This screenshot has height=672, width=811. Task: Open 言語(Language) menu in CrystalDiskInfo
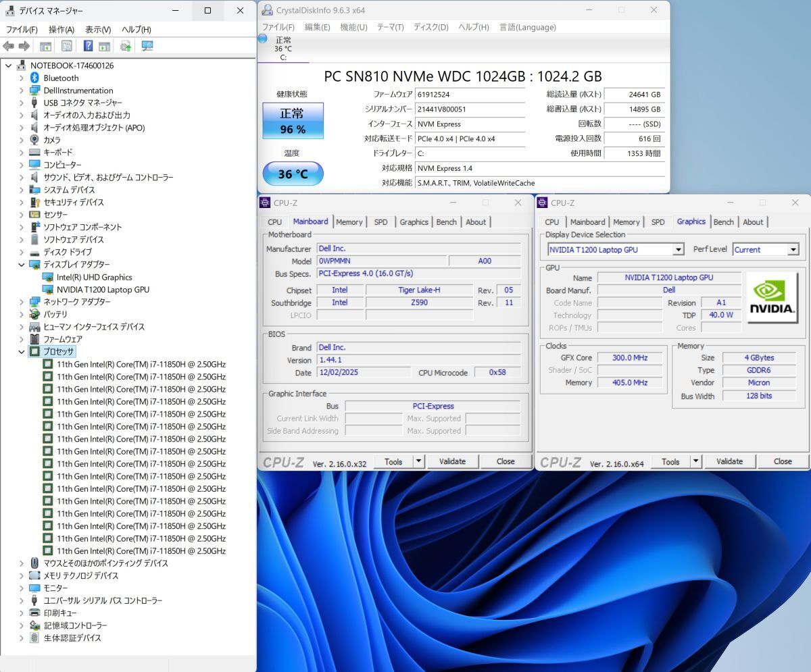(x=527, y=27)
